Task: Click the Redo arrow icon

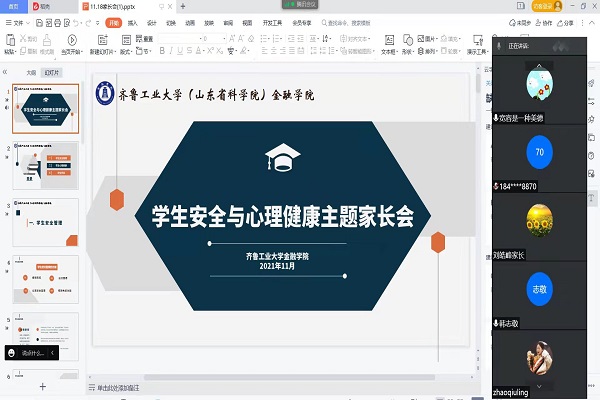Action: [x=88, y=23]
